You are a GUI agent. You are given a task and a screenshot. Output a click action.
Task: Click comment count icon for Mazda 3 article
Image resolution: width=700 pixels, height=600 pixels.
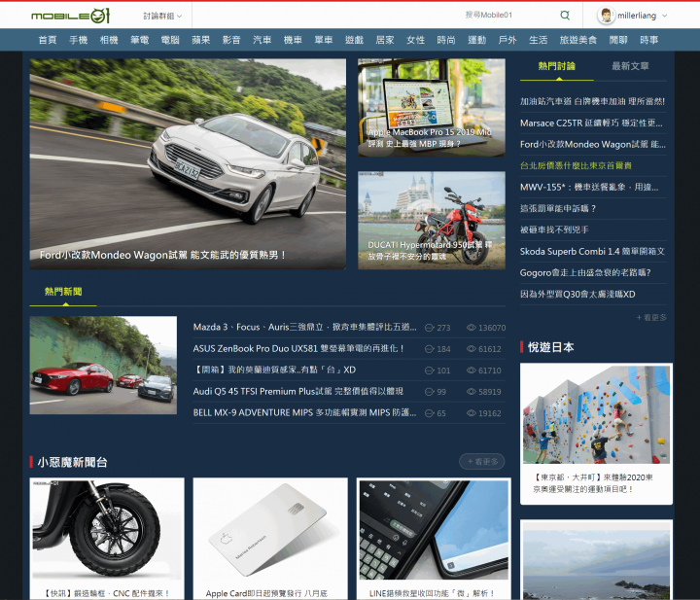click(x=430, y=328)
